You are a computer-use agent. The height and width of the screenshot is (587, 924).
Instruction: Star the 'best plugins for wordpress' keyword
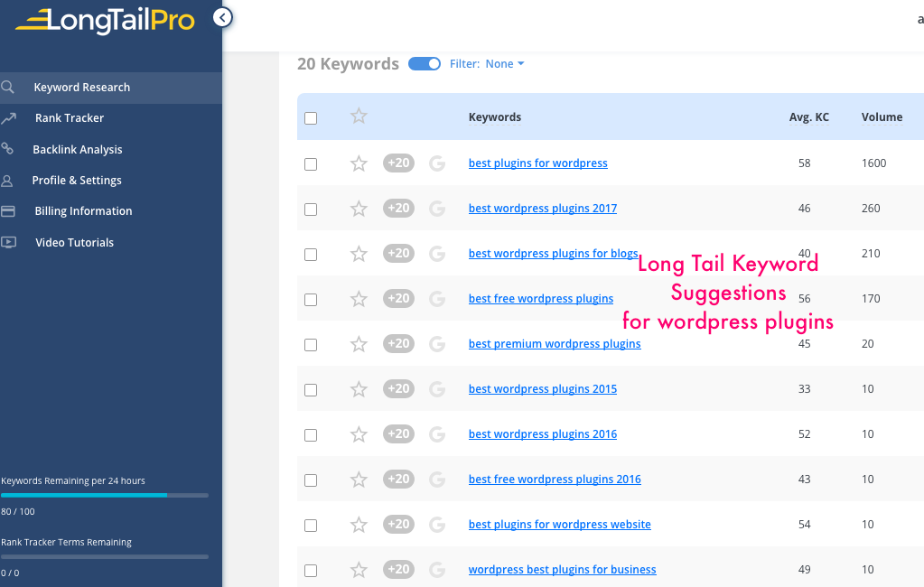[359, 163]
